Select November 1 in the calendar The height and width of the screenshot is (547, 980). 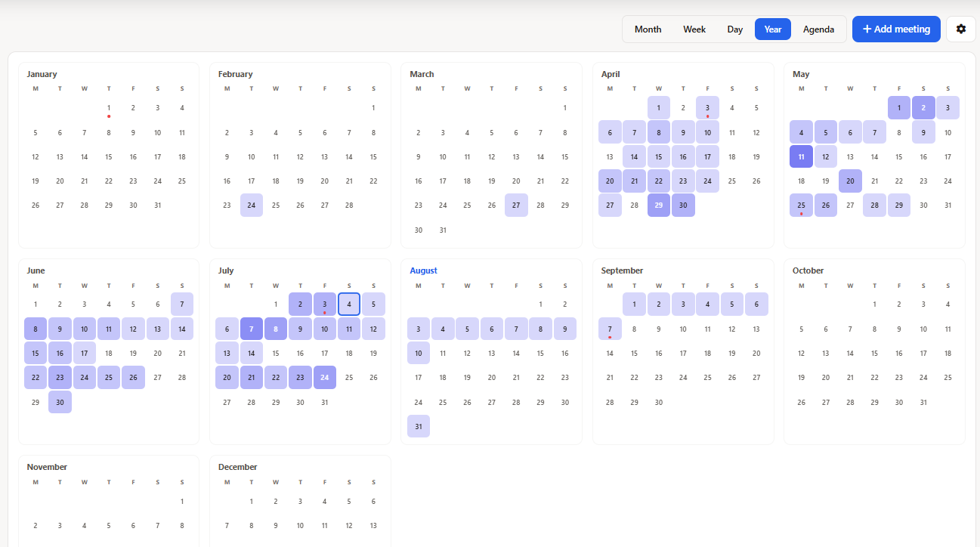[182, 501]
